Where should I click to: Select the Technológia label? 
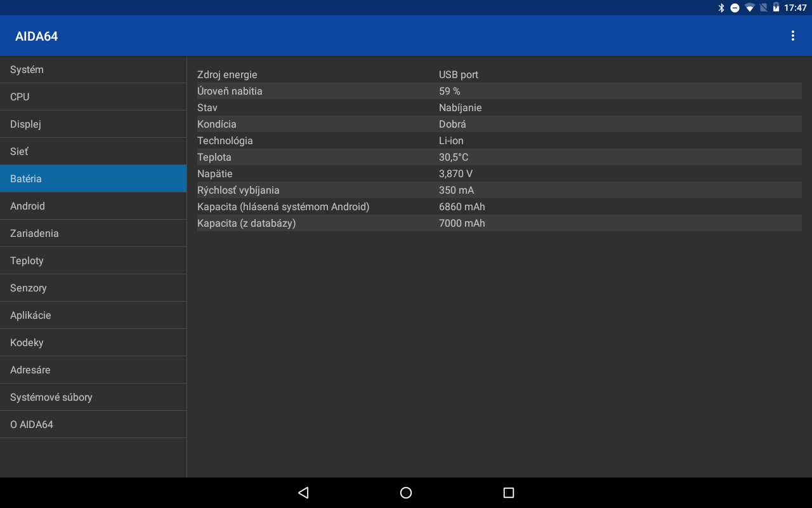tap(225, 140)
